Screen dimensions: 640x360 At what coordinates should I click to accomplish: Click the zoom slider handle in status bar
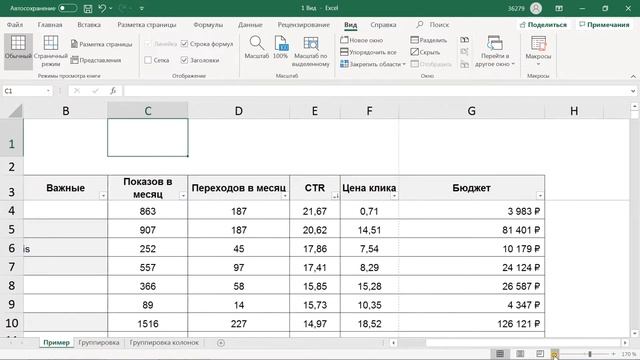590,354
